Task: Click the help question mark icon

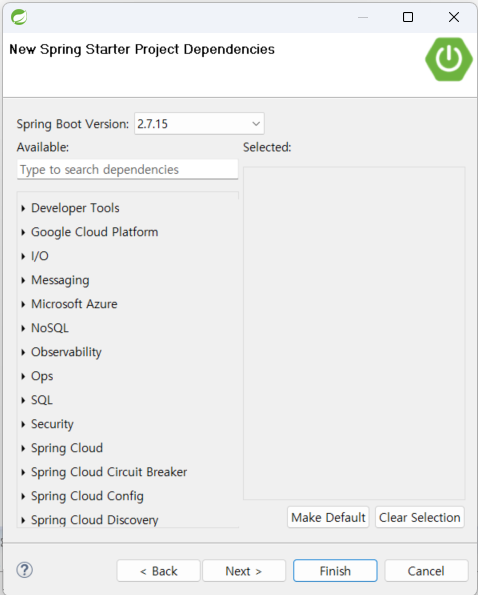Action: [25, 570]
